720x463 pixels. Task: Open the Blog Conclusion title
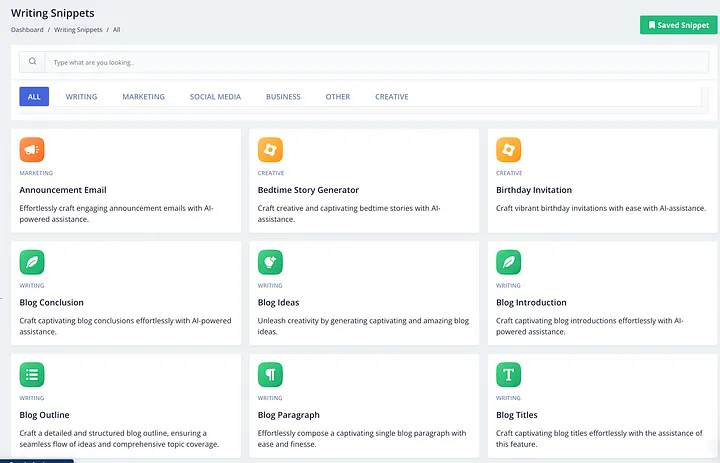pyautogui.click(x=51, y=303)
